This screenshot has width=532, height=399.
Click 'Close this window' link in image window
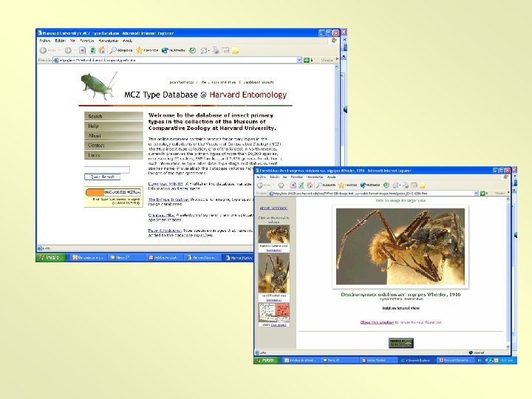pyautogui.click(x=377, y=322)
